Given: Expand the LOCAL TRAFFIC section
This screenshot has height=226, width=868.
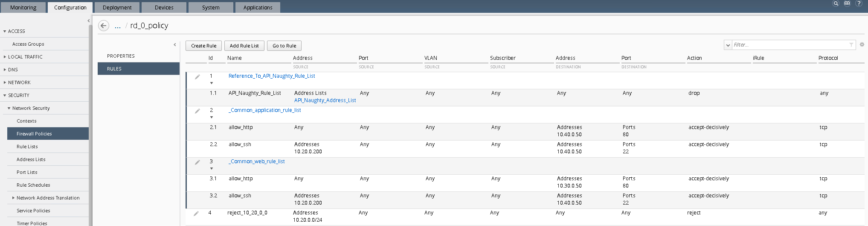Looking at the screenshot, I should (x=25, y=57).
